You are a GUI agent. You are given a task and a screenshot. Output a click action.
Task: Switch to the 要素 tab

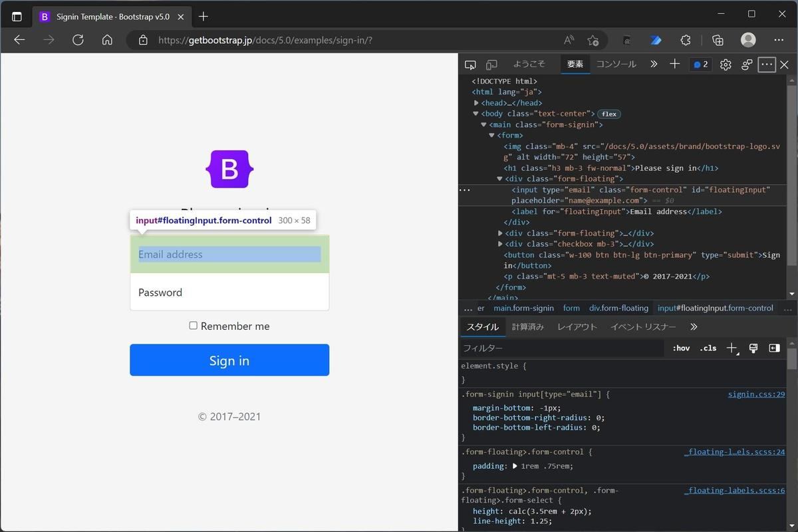point(575,64)
